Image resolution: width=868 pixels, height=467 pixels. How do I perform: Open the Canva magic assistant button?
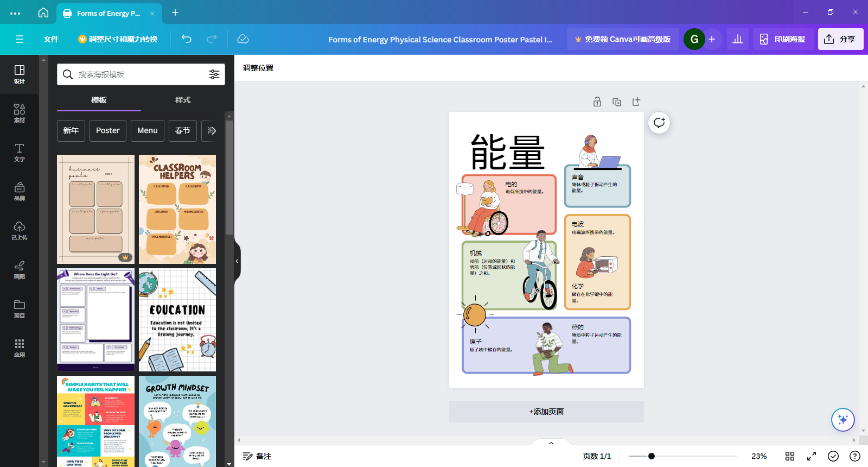tap(843, 419)
